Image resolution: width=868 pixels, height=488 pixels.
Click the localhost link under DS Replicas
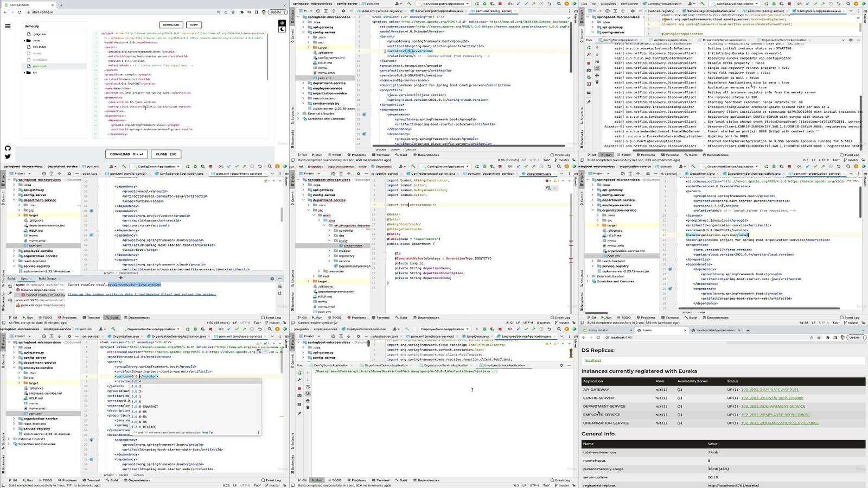pos(593,360)
